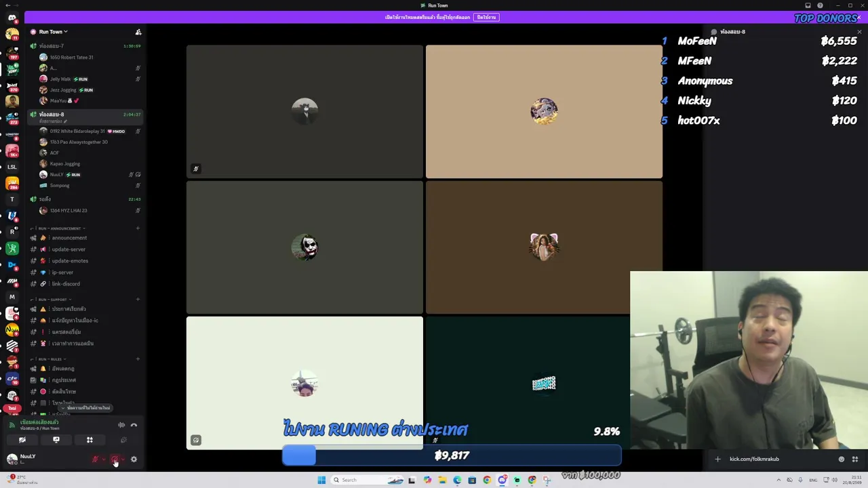Open the announcement channel
Image resolution: width=868 pixels, height=488 pixels.
(69, 238)
